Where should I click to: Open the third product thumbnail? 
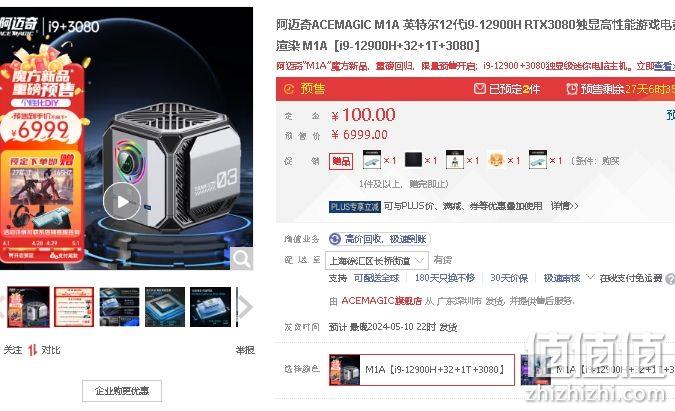tap(119, 307)
